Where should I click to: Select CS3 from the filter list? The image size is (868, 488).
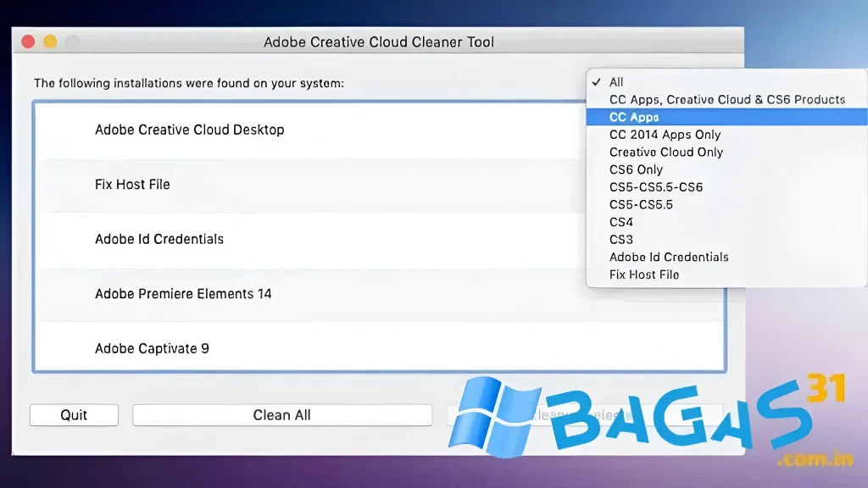pyautogui.click(x=726, y=240)
